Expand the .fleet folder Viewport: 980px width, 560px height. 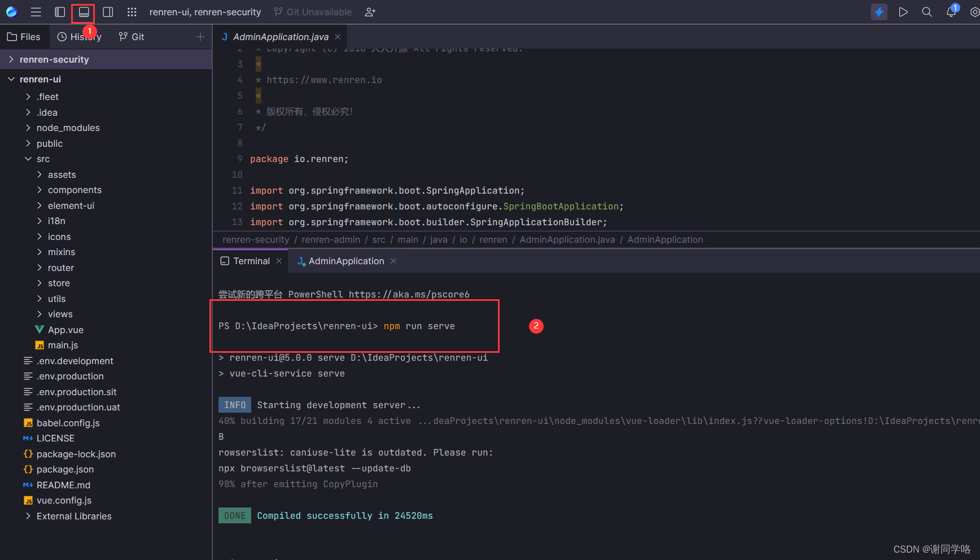pos(28,97)
